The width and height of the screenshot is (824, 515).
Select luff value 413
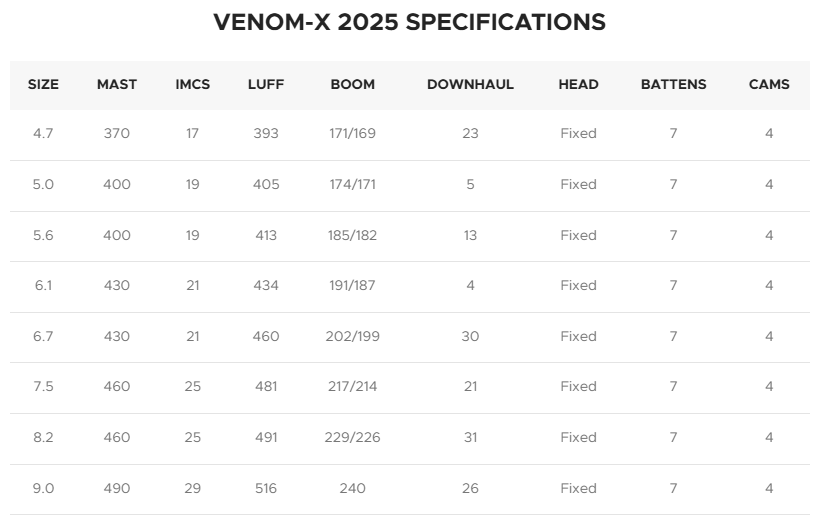266,235
